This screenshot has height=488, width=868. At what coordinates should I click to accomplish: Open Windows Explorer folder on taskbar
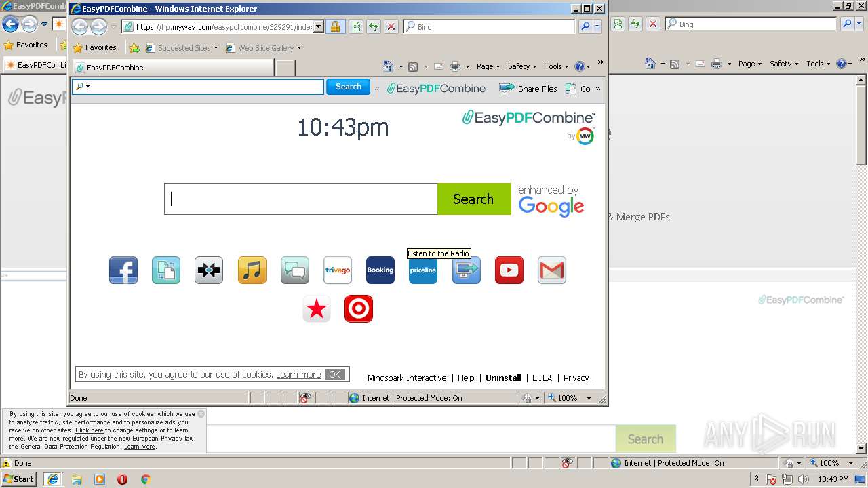77,479
